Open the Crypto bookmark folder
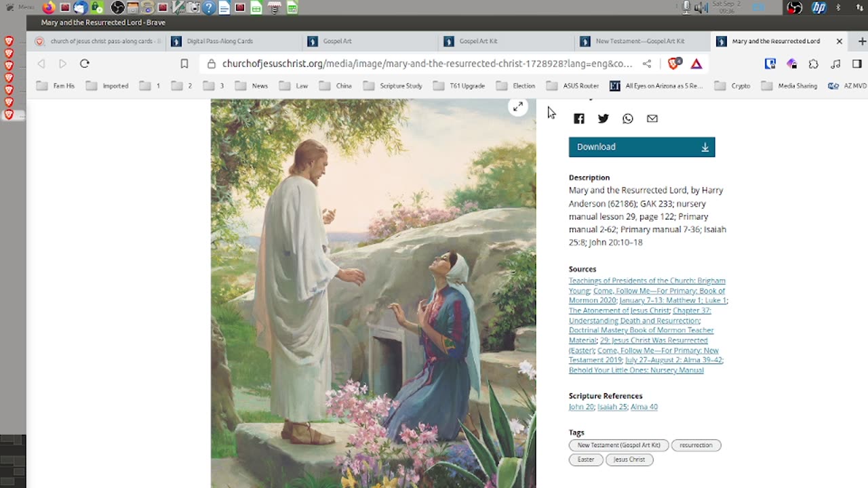The height and width of the screenshot is (488, 868). coord(732,86)
